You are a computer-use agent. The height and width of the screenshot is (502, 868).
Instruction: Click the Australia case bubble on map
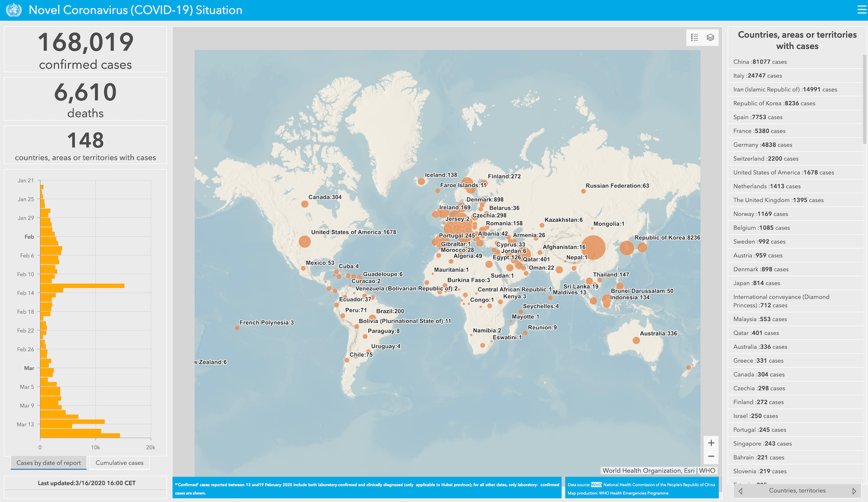[x=636, y=340]
